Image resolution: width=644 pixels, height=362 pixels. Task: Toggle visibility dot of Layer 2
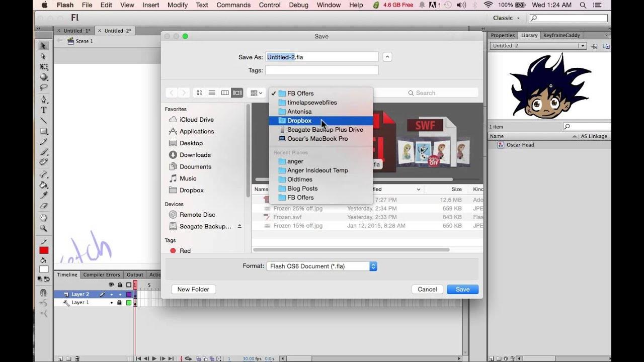(111, 294)
